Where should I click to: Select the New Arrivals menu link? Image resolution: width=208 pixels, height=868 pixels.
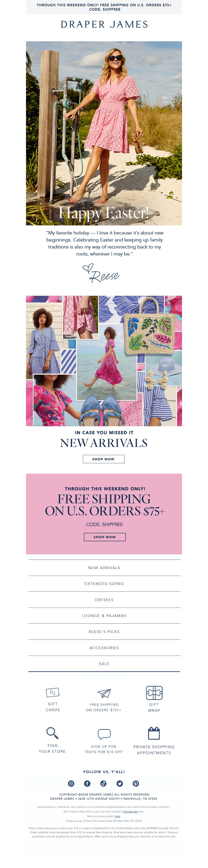(104, 568)
